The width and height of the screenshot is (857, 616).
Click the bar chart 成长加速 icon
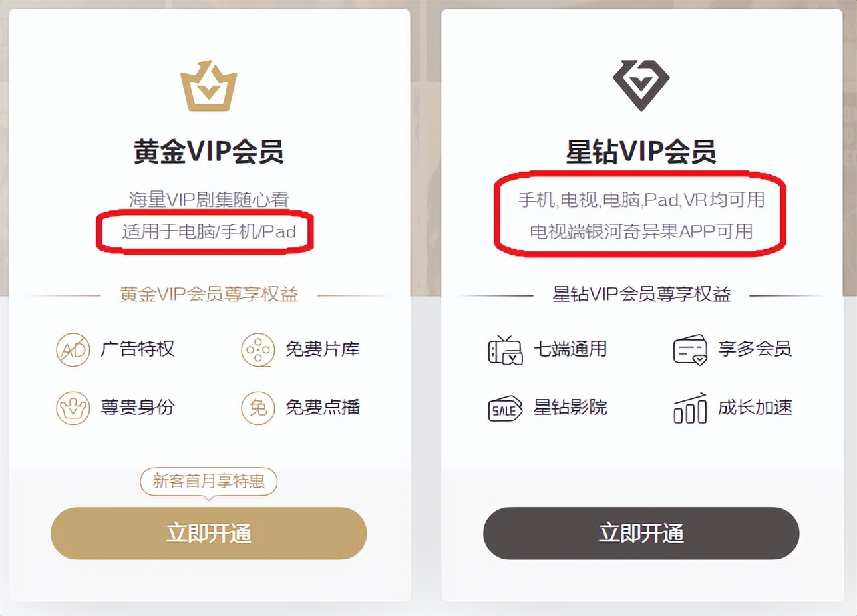(x=690, y=408)
